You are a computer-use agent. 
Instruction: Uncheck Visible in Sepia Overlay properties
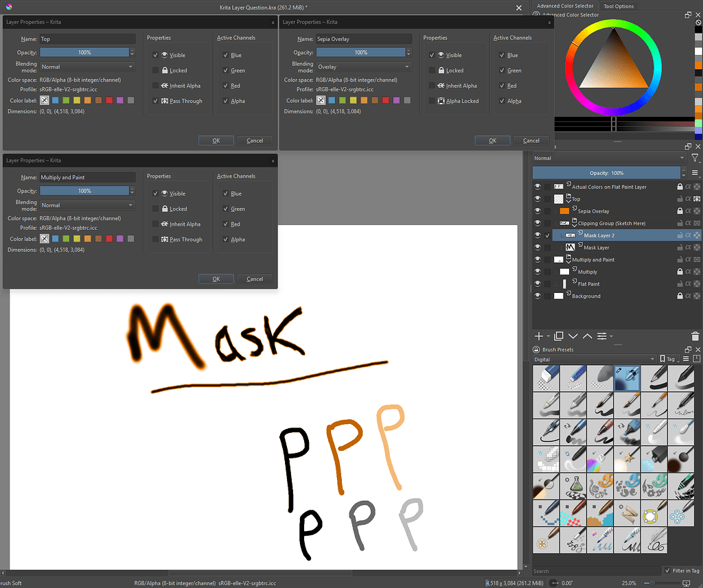point(433,55)
